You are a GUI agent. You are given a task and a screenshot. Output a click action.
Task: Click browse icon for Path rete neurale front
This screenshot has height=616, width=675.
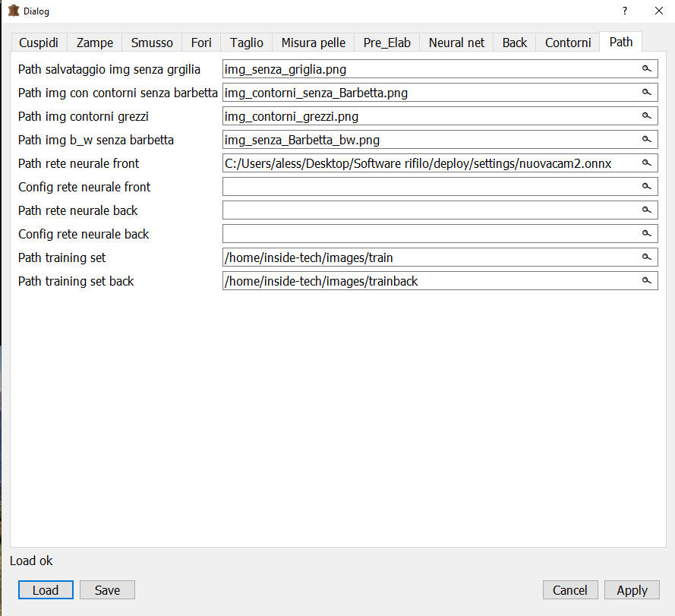(647, 163)
